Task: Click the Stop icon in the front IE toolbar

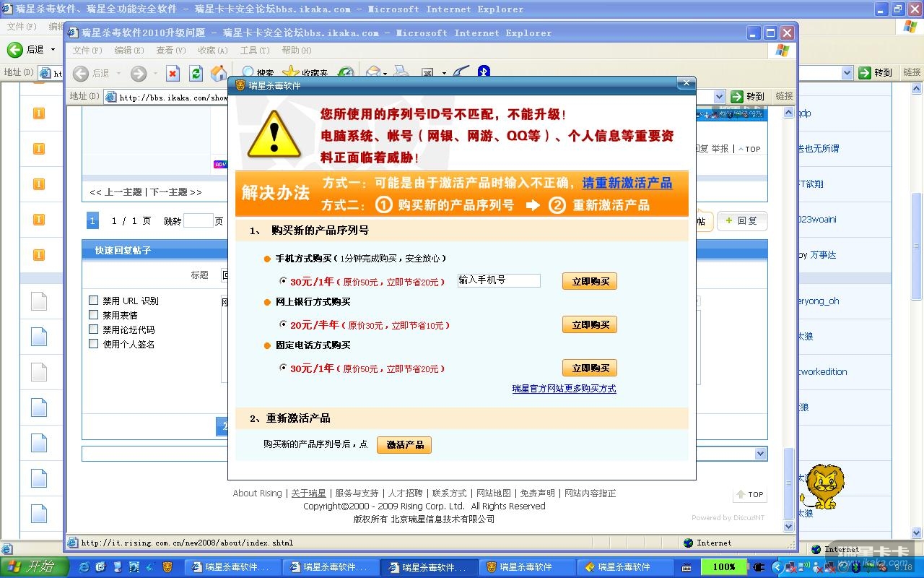Action: click(x=173, y=73)
